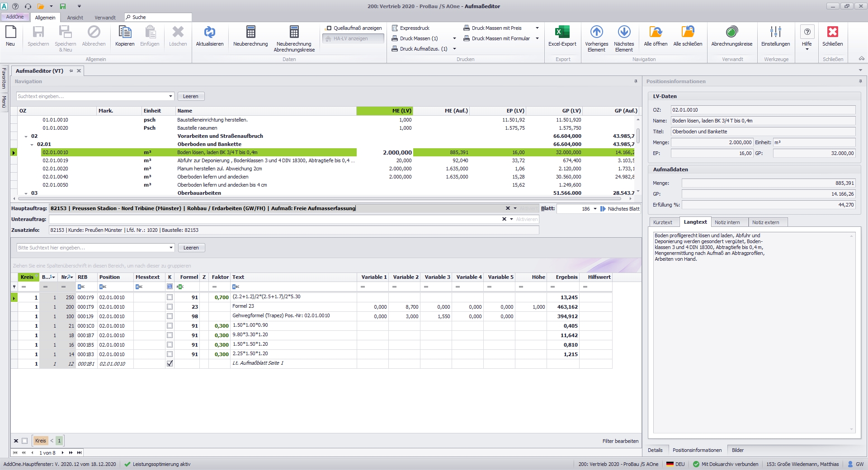The image size is (868, 470).
Task: Uncheck K checkbox for Aufmaßblatt Seite 1 row
Action: click(170, 363)
